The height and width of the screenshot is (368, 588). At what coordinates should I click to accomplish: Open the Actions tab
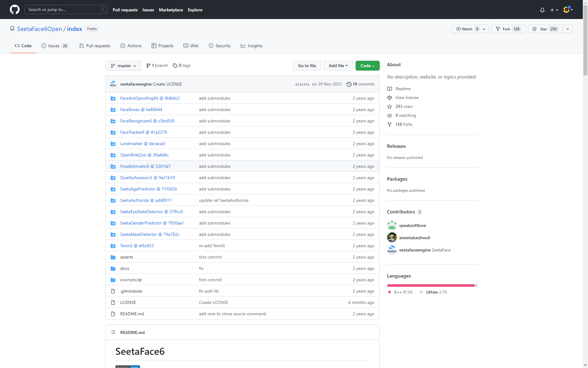coord(131,46)
